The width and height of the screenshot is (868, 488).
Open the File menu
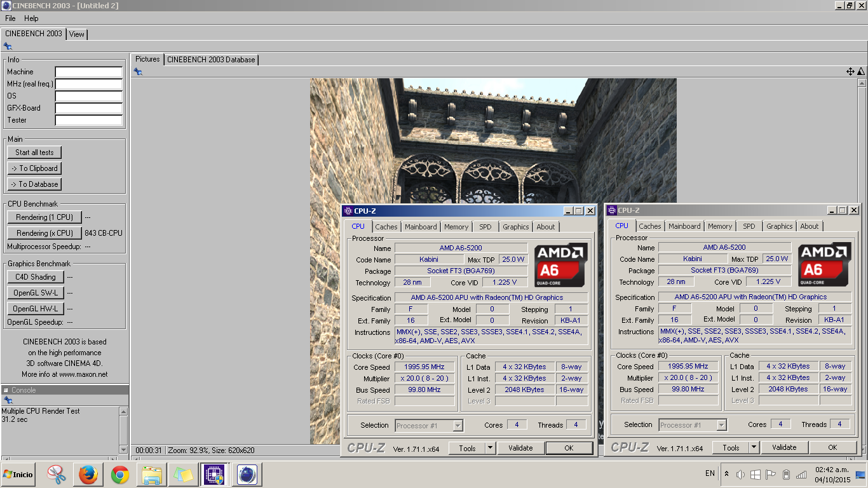(x=10, y=18)
